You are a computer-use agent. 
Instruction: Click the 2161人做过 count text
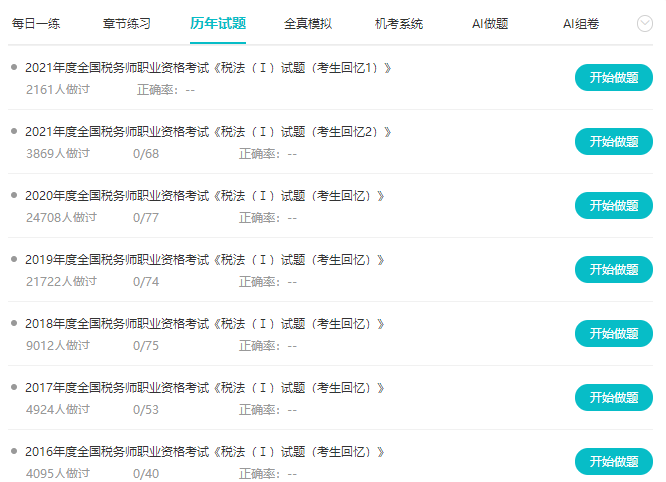coord(58,90)
